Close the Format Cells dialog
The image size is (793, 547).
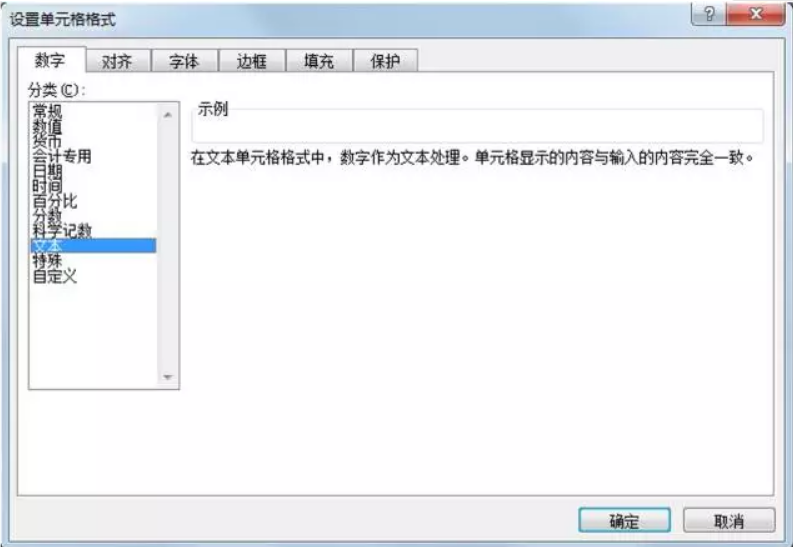pyautogui.click(x=756, y=14)
